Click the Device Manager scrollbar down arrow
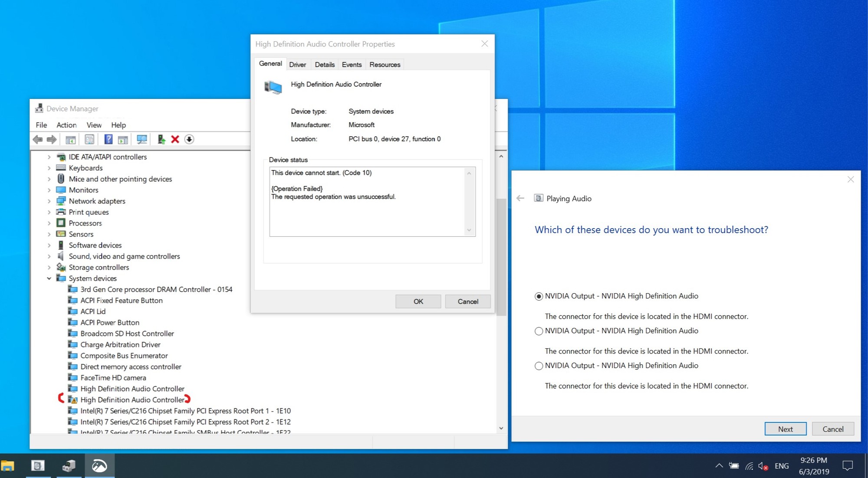The width and height of the screenshot is (868, 478). click(501, 428)
